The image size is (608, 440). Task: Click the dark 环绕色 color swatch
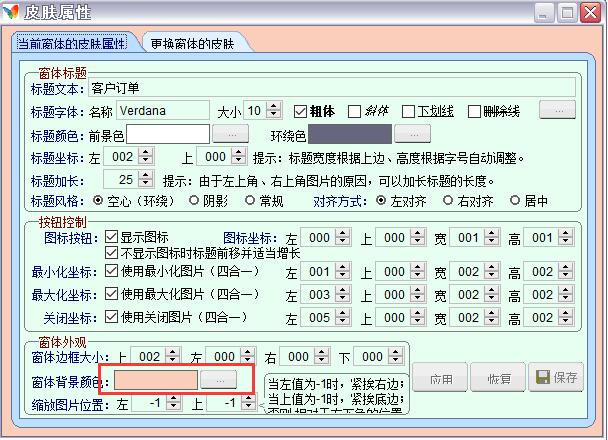click(x=349, y=132)
